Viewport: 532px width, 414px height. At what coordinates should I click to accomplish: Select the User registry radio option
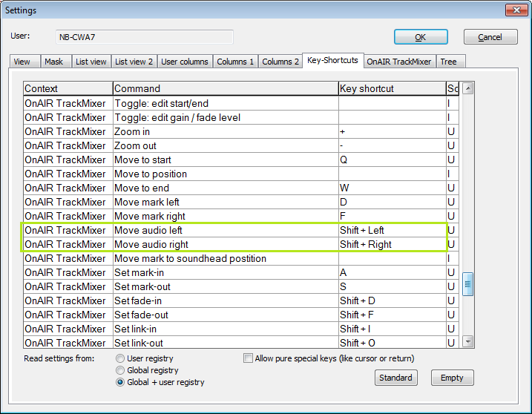121,358
